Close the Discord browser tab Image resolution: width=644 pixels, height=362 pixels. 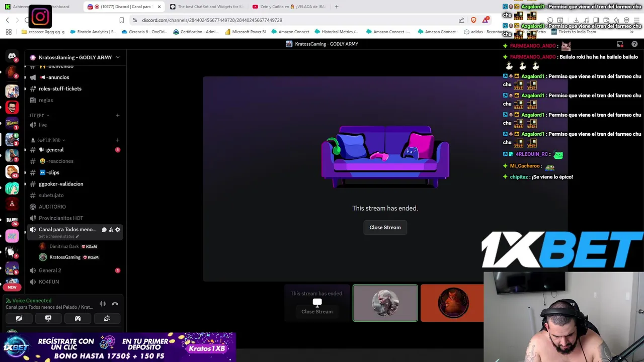click(159, 7)
